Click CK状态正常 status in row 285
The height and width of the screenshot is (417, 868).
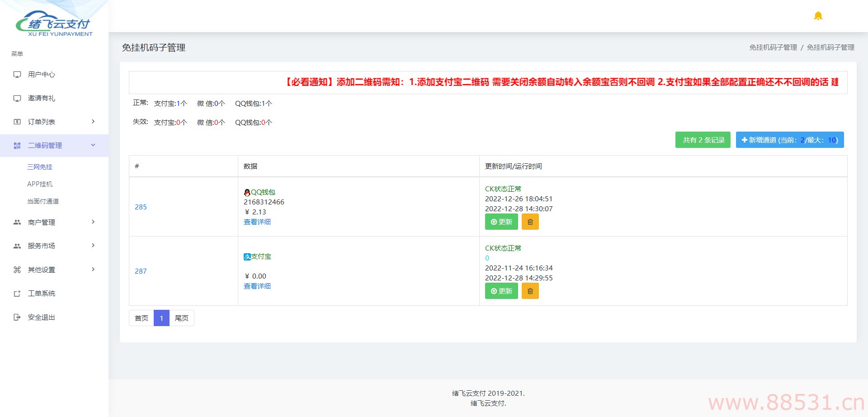(503, 189)
